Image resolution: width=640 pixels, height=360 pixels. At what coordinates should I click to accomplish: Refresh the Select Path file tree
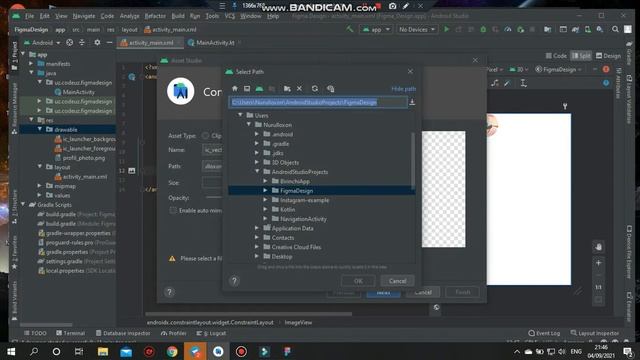(x=315, y=89)
